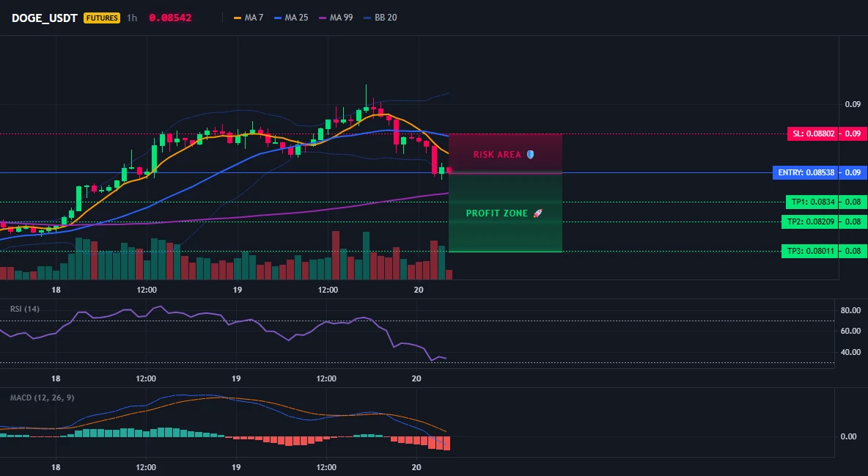868x476 pixels.
Task: Click the 40.00 RSI axis value
Action: (850, 352)
